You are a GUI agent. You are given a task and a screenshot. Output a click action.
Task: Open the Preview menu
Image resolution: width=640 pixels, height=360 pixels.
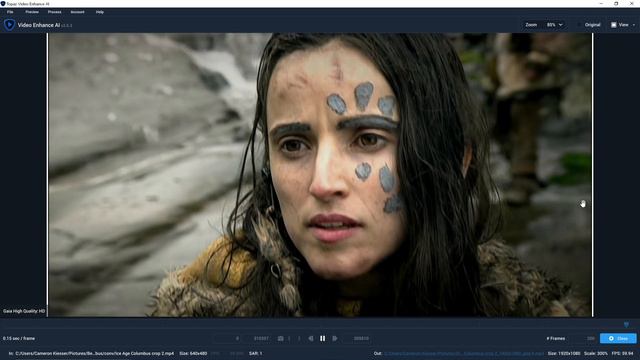pos(32,12)
